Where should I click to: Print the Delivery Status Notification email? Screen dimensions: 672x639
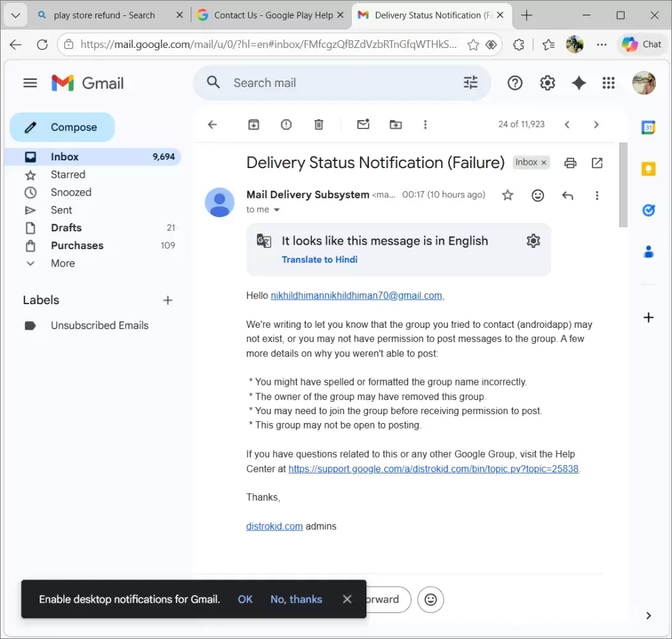point(570,163)
